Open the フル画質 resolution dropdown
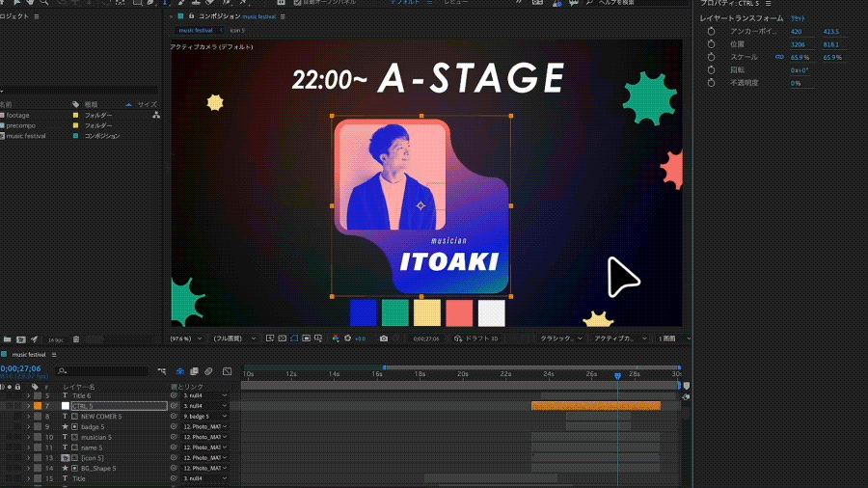 click(234, 339)
